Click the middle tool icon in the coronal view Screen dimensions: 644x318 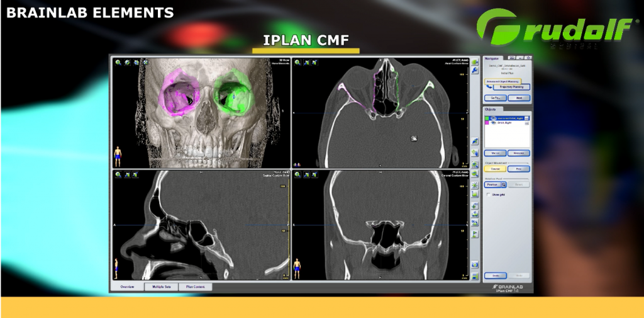[306, 174]
